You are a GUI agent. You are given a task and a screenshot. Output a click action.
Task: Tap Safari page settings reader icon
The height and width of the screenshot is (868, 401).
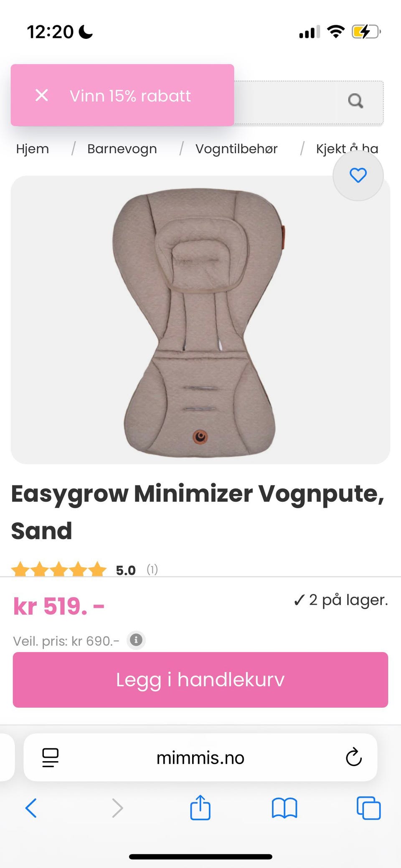50,757
